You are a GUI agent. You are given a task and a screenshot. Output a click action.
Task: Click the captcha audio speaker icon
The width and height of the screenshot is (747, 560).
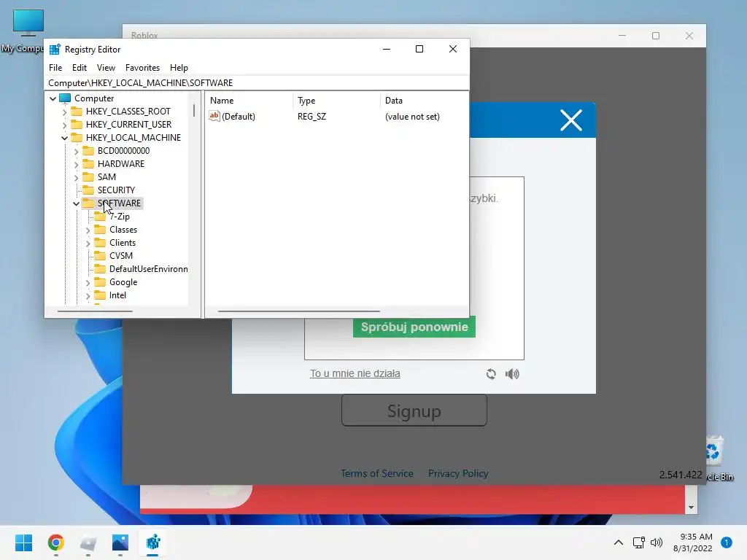coord(512,374)
